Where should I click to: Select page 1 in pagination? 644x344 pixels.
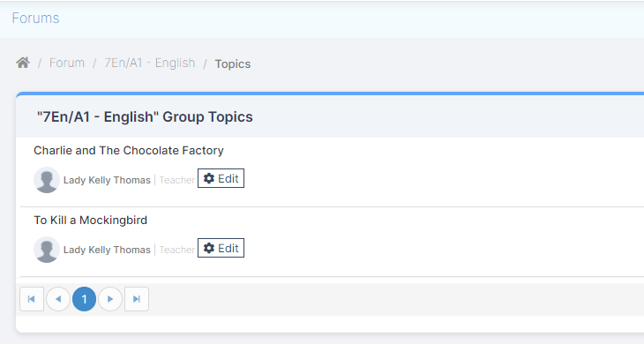84,299
